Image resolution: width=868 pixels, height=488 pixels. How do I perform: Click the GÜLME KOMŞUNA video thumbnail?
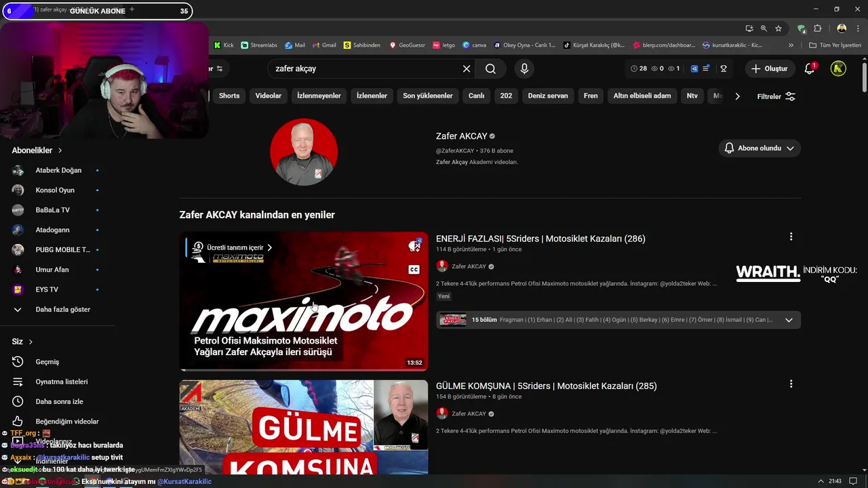tap(304, 427)
